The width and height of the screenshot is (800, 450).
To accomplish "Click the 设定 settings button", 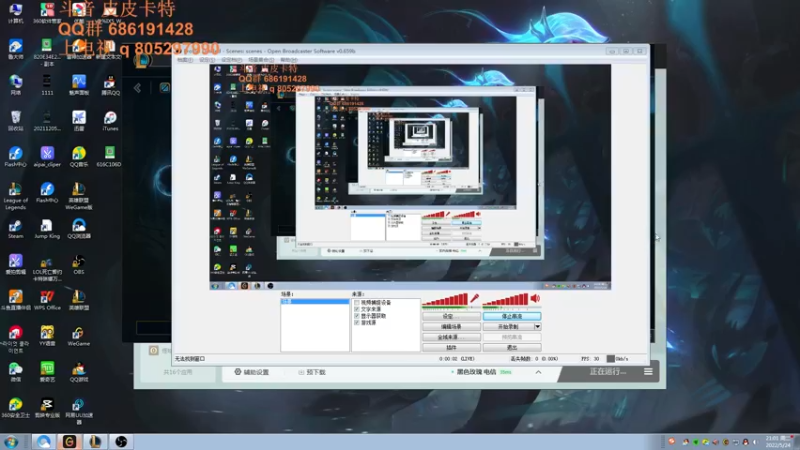I will click(451, 316).
